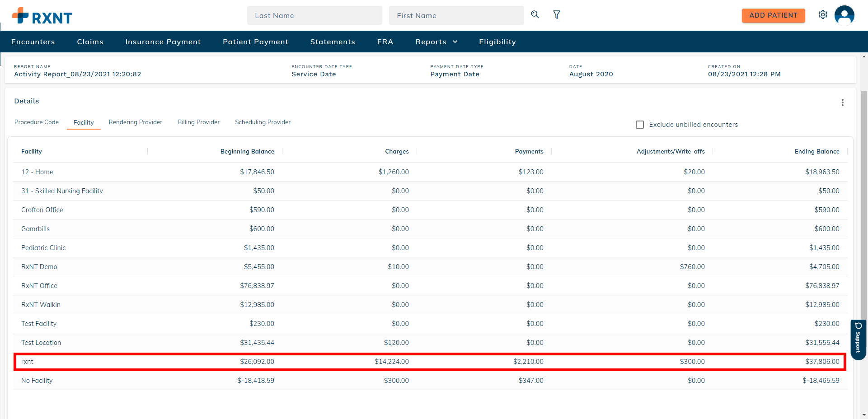Select the 12 - Home facility row
The width and height of the screenshot is (868, 419).
(x=430, y=172)
